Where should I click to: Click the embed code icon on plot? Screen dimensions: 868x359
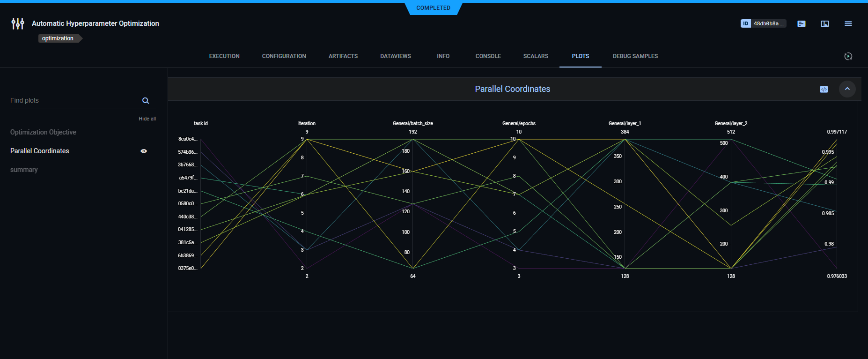pyautogui.click(x=824, y=89)
